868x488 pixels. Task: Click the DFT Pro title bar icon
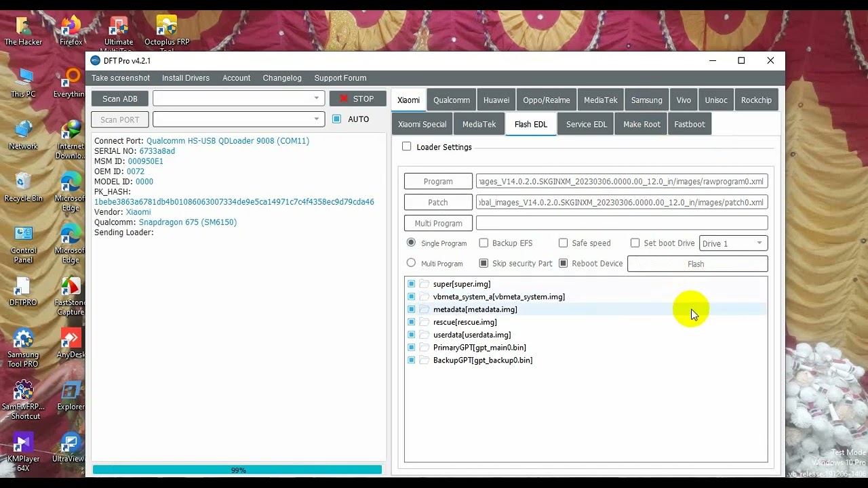tap(95, 60)
